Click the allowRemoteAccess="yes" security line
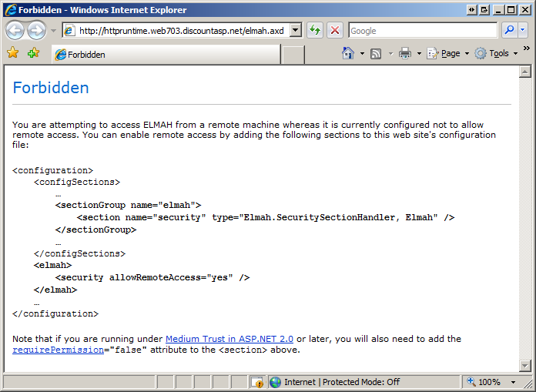This screenshot has height=392, width=536. (152, 277)
